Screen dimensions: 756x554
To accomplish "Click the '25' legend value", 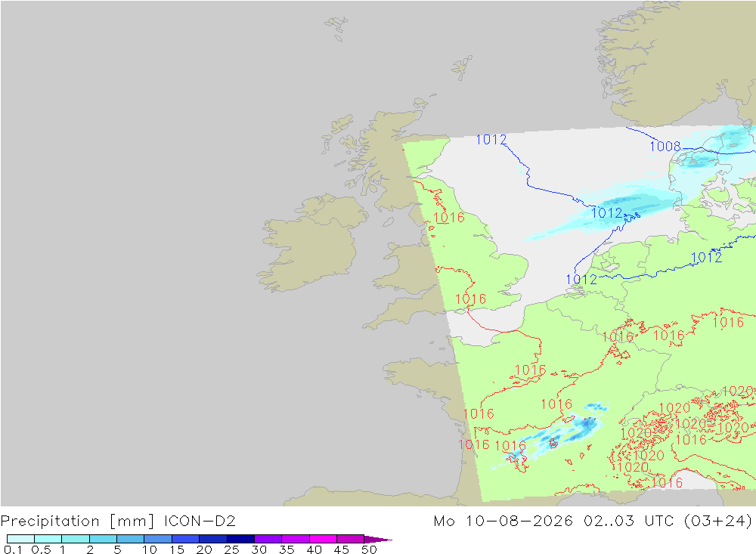I will 231,549.
